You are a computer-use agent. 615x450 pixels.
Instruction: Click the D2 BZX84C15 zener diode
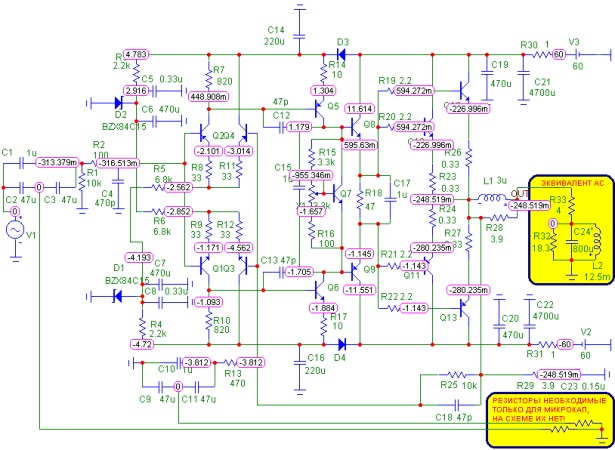point(120,103)
